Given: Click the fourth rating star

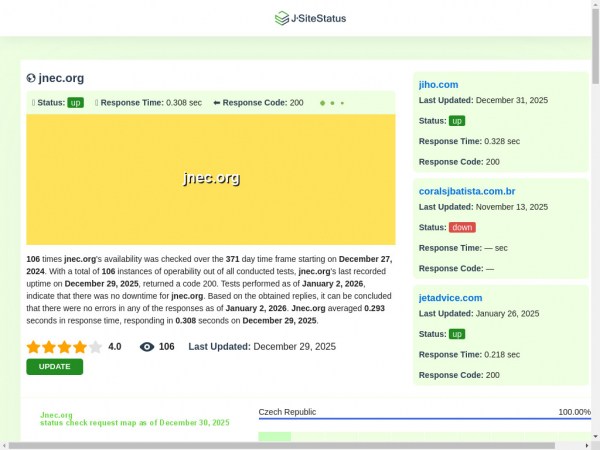Looking at the screenshot, I should pyautogui.click(x=80, y=347).
